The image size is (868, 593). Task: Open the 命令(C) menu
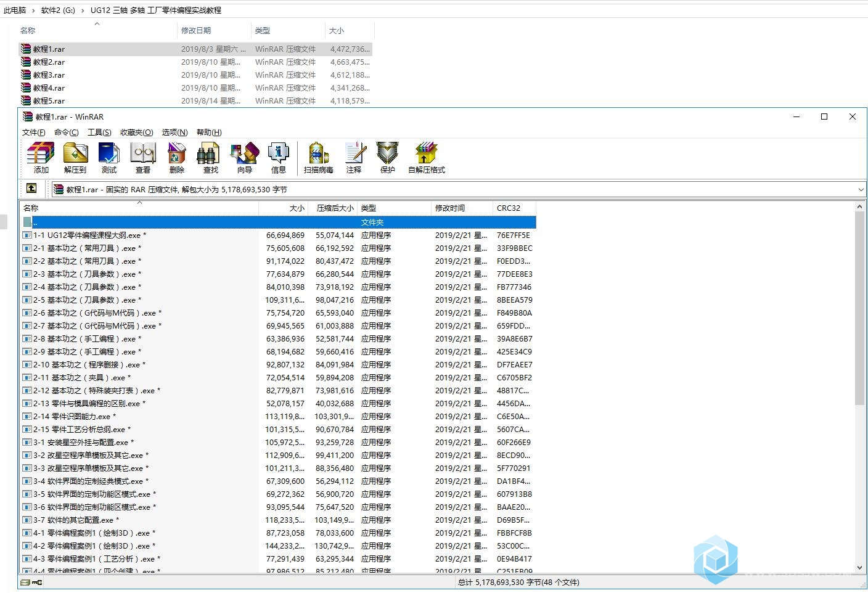coord(66,132)
